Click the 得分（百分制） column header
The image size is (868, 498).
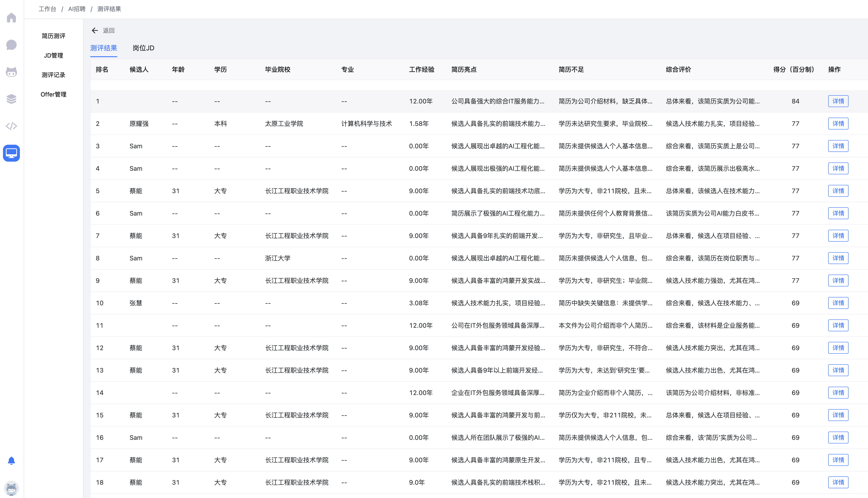(x=794, y=69)
